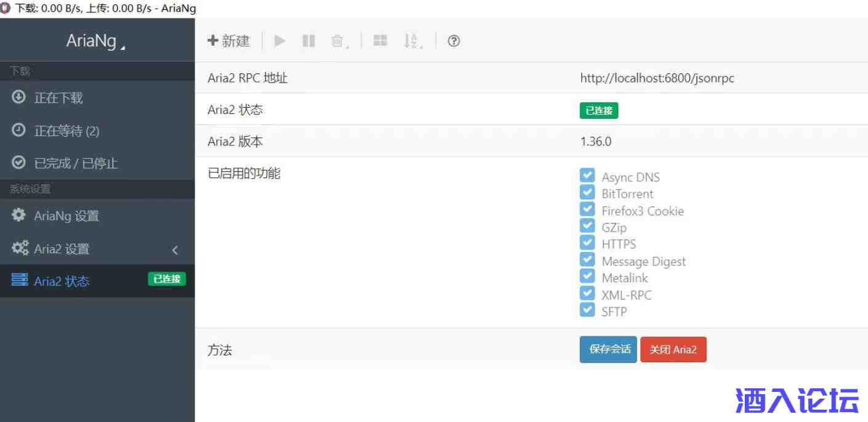
Task: Click the version value 1.36.0
Action: pyautogui.click(x=595, y=142)
